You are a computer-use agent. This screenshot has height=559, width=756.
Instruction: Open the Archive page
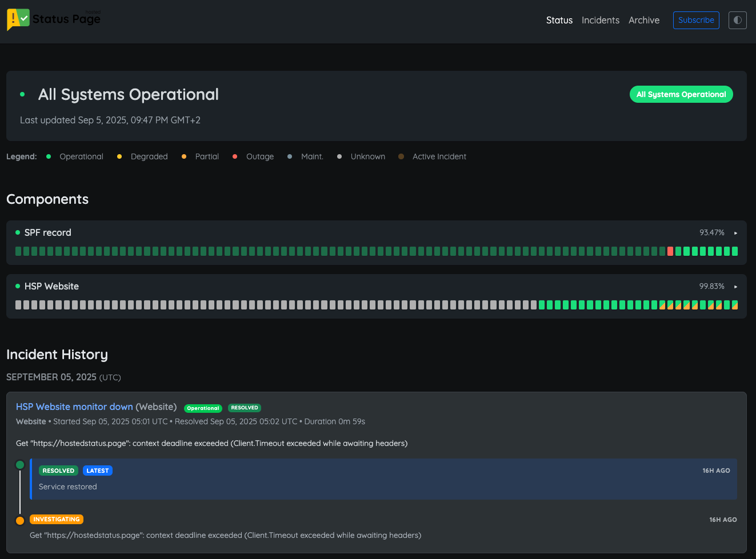click(x=644, y=20)
